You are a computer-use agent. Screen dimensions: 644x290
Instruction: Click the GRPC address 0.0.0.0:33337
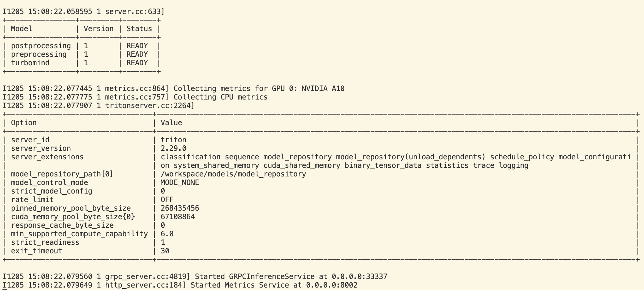(360, 277)
